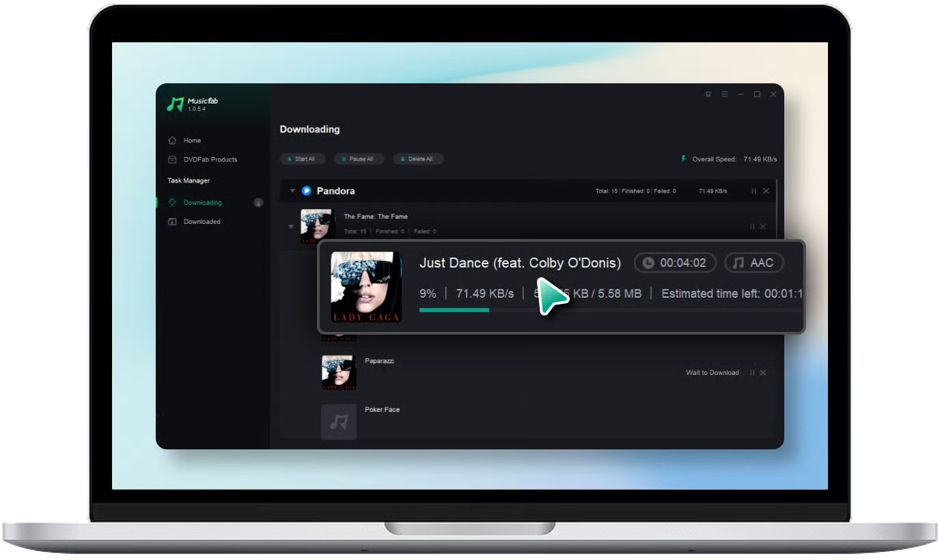Image resolution: width=940 pixels, height=560 pixels.
Task: Click the DVDFab Products box icon
Action: [172, 160]
